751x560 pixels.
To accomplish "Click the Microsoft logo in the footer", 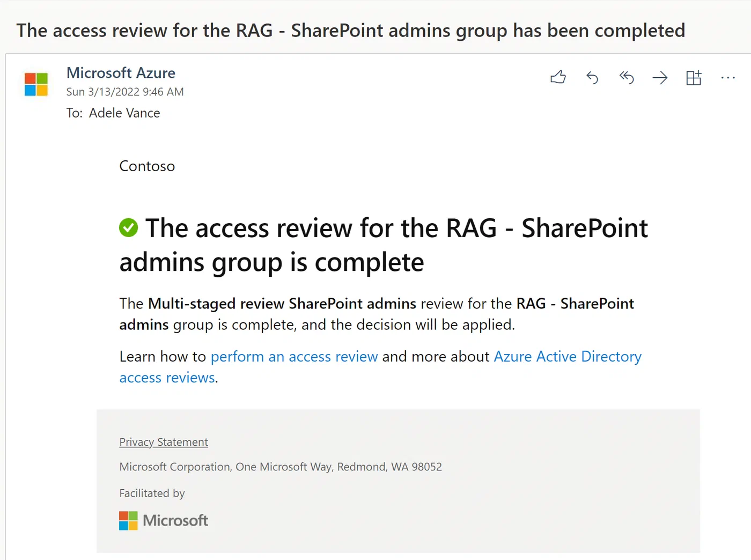I will click(164, 520).
